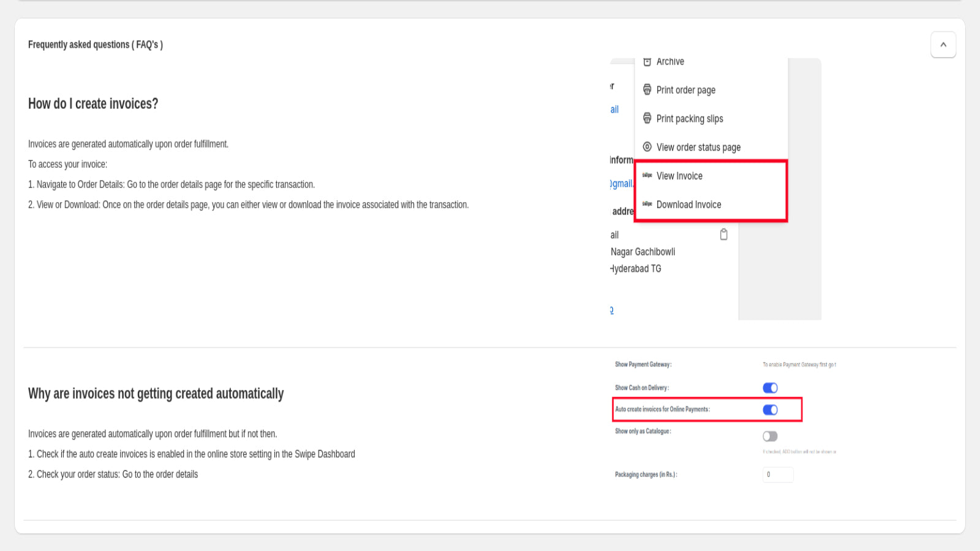Select Print packing slips menu entry
The height and width of the screenshot is (551, 980).
click(x=690, y=118)
